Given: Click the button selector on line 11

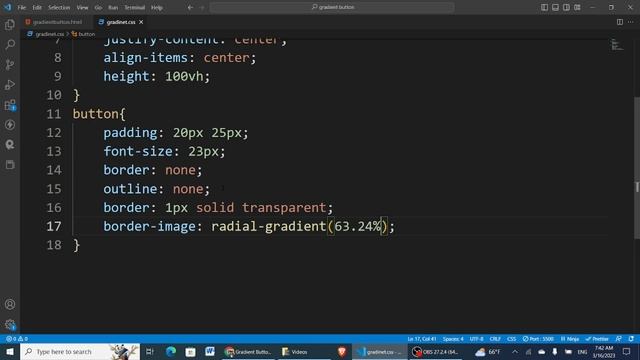Looking at the screenshot, I should tap(96, 114).
